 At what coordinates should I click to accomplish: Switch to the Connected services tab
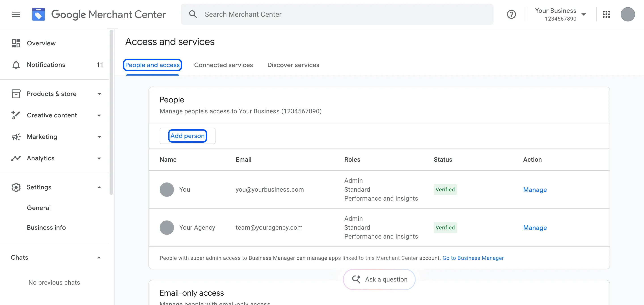tap(223, 65)
